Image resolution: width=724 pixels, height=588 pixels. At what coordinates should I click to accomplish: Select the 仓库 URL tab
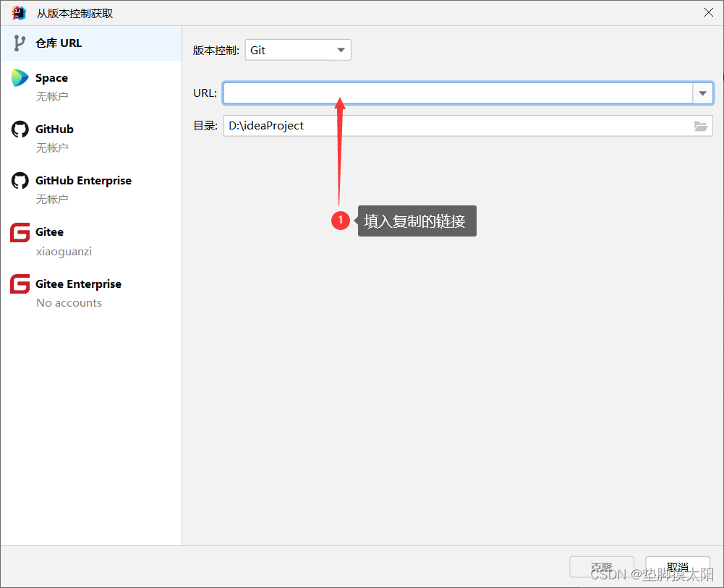[91, 43]
